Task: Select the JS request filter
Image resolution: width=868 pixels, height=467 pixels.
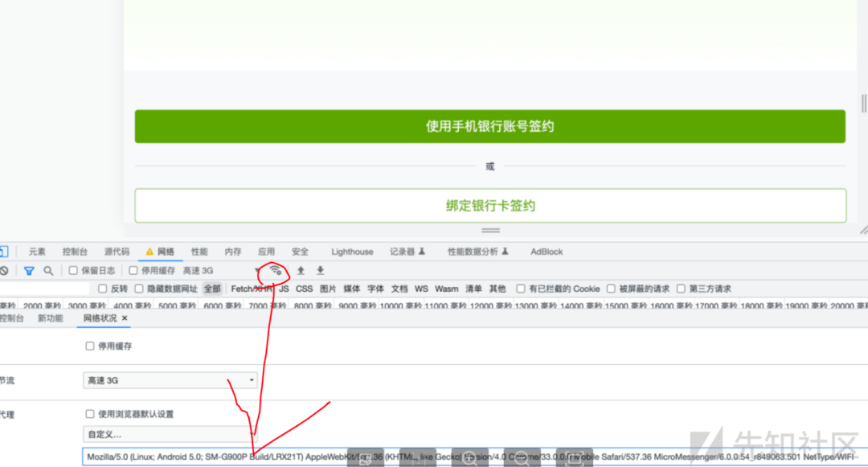Action: (284, 289)
